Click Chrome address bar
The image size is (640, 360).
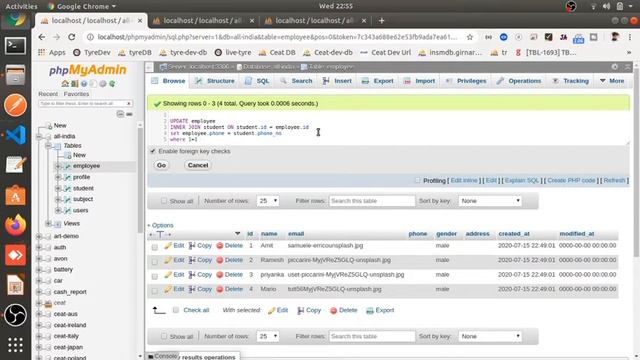point(277,37)
